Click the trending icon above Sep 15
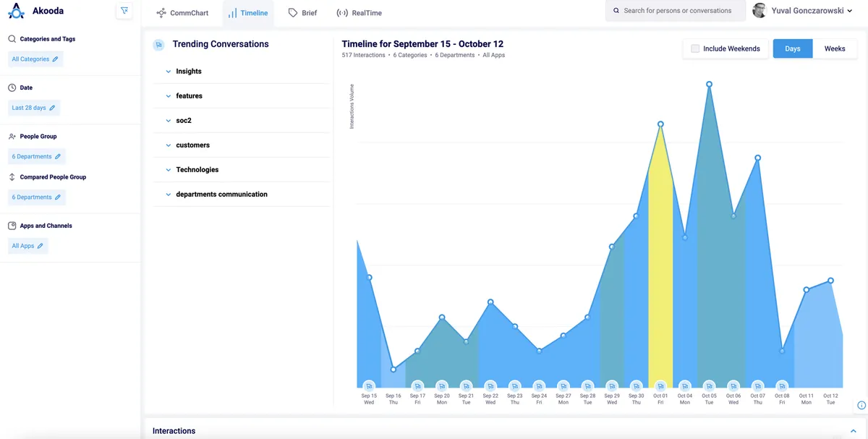 pos(369,386)
